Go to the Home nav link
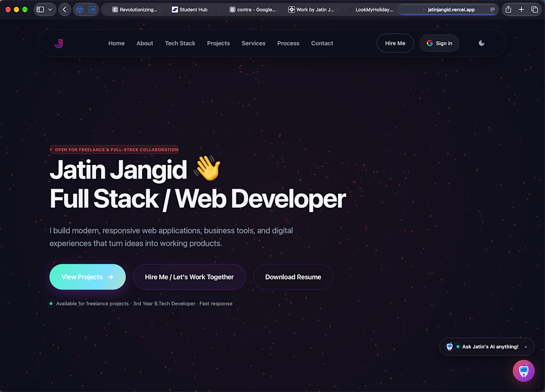 pyautogui.click(x=116, y=44)
